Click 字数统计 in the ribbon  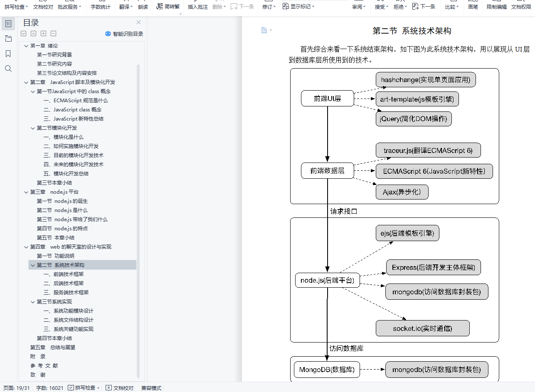101,7
